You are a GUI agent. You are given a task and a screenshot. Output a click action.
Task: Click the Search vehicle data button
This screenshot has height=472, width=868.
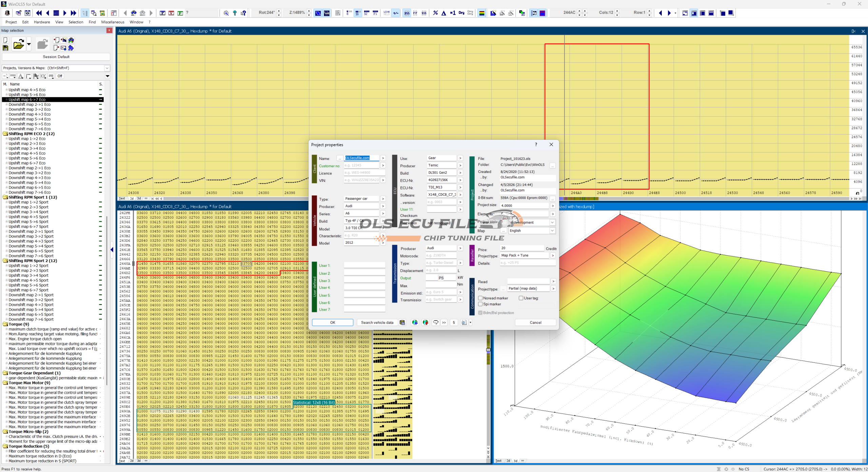pyautogui.click(x=377, y=322)
